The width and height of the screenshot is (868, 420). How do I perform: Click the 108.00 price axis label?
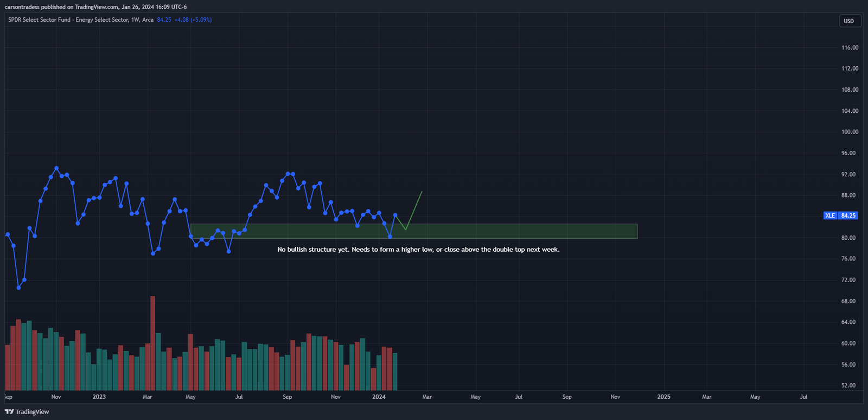(850, 90)
